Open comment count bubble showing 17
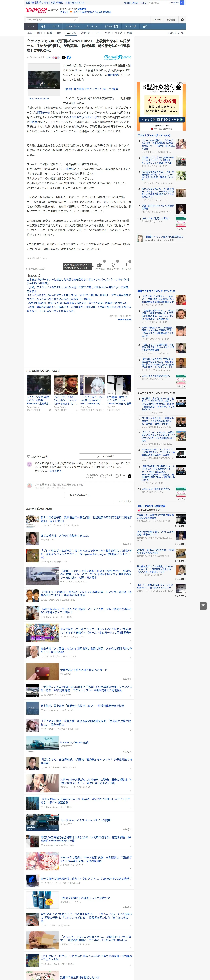210x980 pixels. (49, 57)
